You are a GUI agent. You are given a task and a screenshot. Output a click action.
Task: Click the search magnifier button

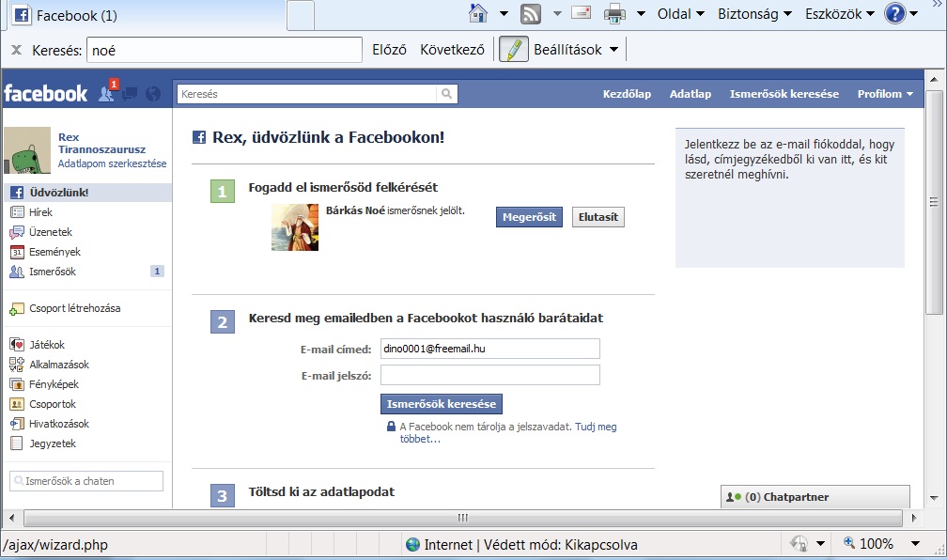click(x=446, y=94)
